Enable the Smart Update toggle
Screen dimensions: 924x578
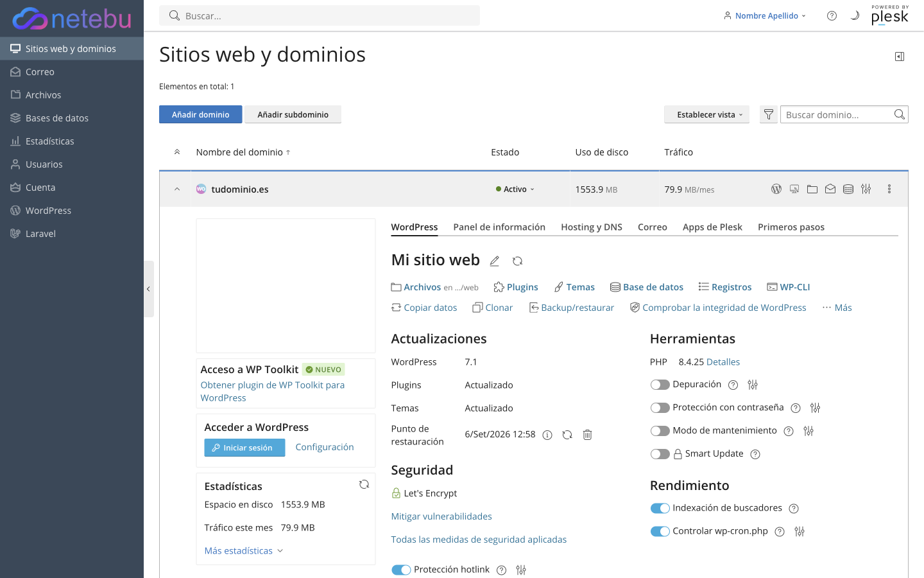(x=660, y=454)
